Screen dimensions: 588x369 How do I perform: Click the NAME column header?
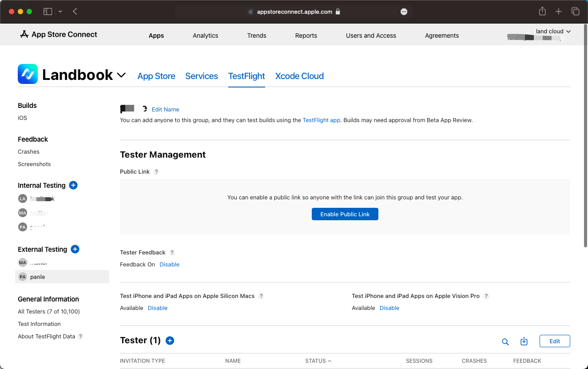(233, 361)
